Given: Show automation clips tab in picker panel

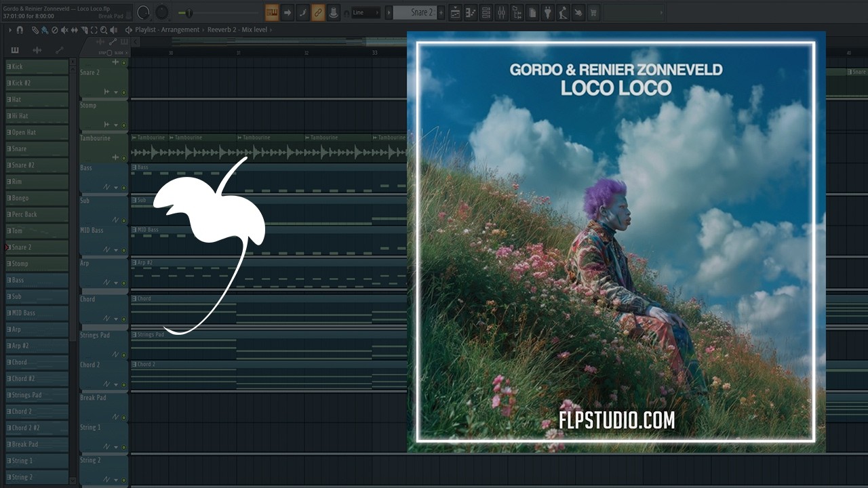Looking at the screenshot, I should (x=60, y=50).
